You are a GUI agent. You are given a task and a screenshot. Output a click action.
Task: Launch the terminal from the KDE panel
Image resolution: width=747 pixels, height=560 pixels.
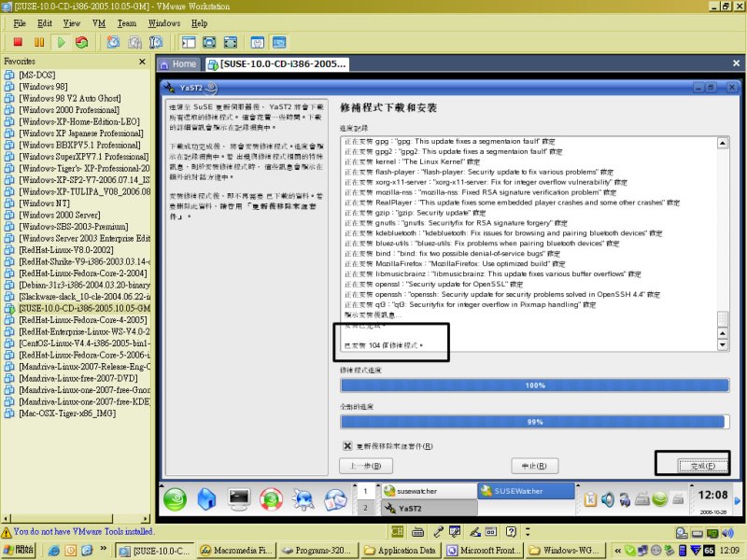click(x=239, y=499)
